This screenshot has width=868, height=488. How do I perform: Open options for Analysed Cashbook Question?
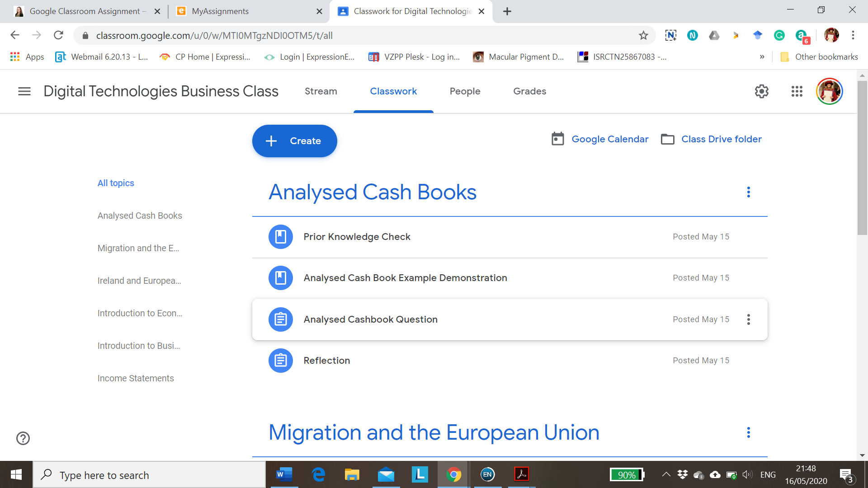748,319
